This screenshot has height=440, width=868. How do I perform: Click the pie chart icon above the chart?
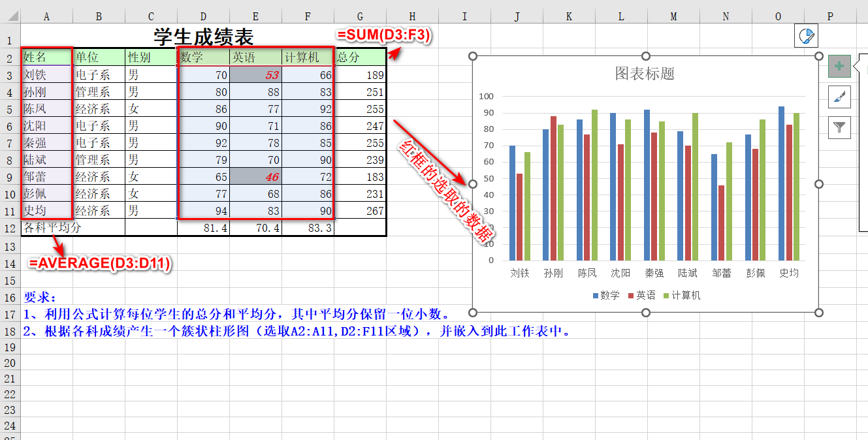(x=807, y=36)
